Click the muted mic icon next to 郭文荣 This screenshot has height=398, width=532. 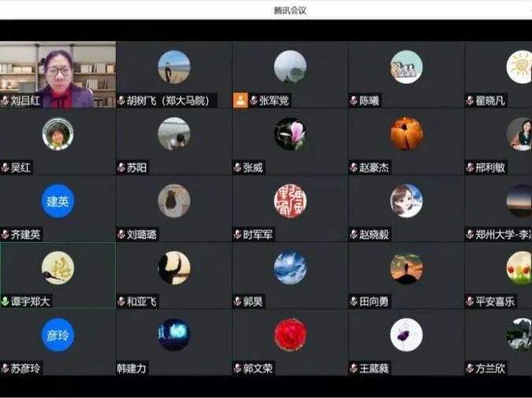tap(237, 368)
